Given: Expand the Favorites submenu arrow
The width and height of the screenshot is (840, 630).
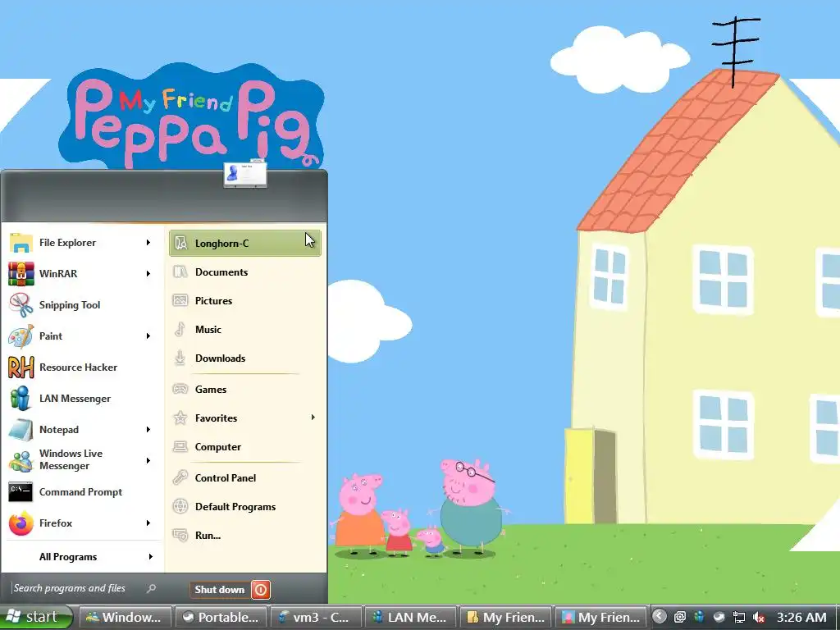Looking at the screenshot, I should pyautogui.click(x=313, y=418).
